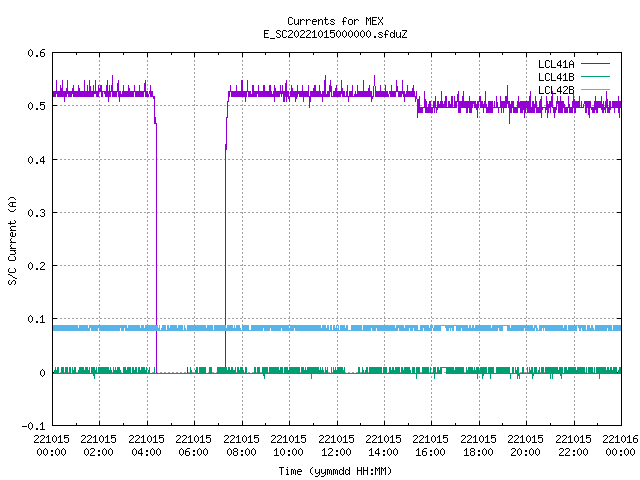Click the y-axis tick value 0.5
This screenshot has height=480, width=640.
point(36,106)
